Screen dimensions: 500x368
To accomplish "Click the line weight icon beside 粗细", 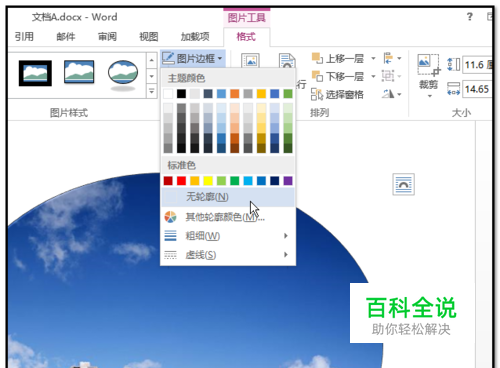I will (x=170, y=236).
